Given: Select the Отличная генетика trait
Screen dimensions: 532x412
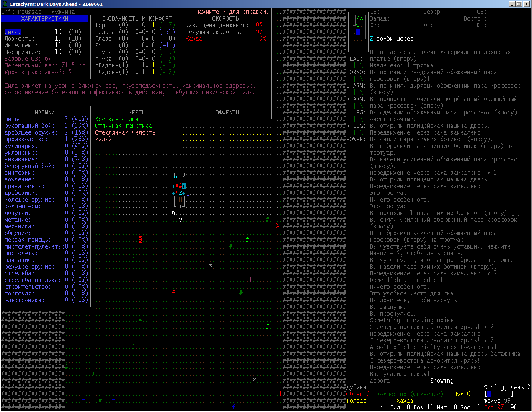Looking at the screenshot, I should click(x=123, y=126).
